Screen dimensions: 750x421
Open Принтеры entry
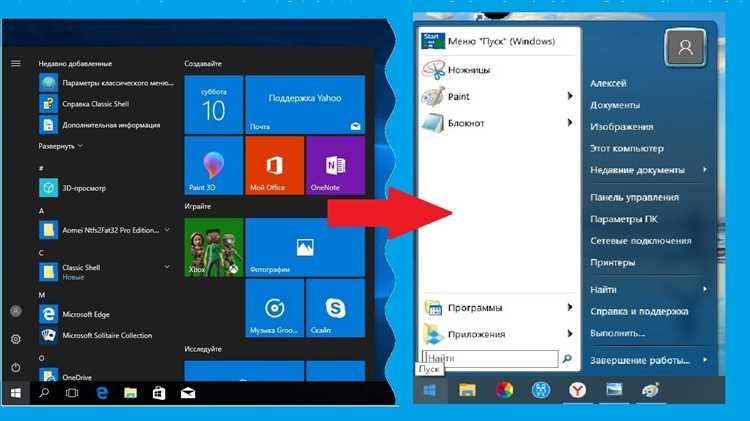pyautogui.click(x=612, y=263)
